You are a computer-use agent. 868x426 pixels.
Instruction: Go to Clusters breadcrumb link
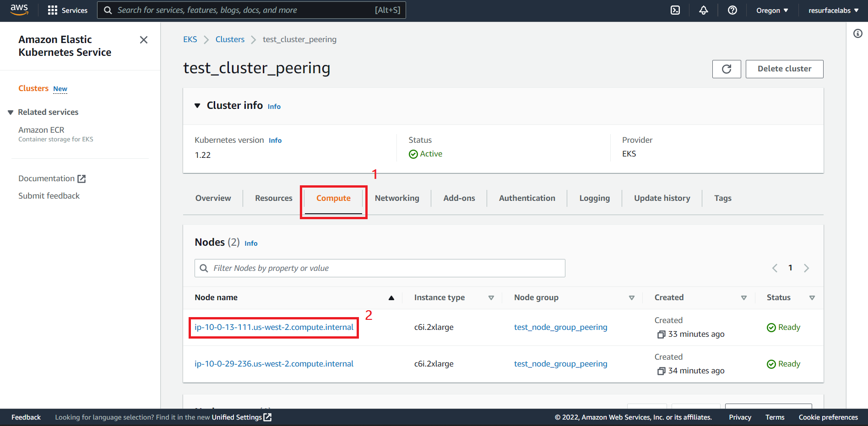click(x=230, y=39)
